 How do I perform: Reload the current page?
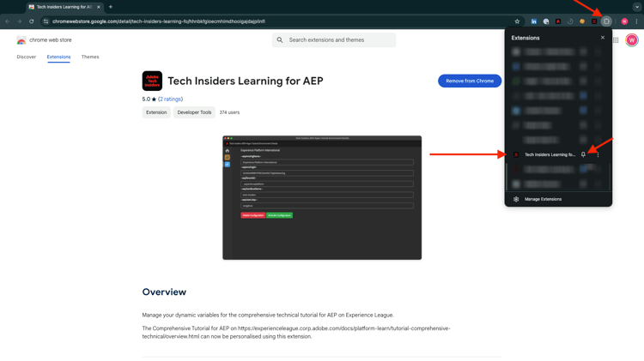(x=31, y=21)
